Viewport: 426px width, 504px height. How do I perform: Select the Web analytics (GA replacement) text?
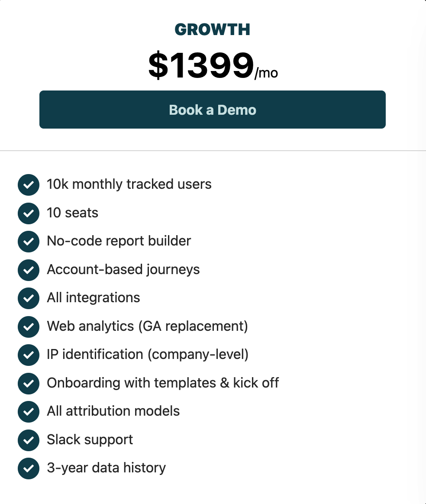pos(147,326)
